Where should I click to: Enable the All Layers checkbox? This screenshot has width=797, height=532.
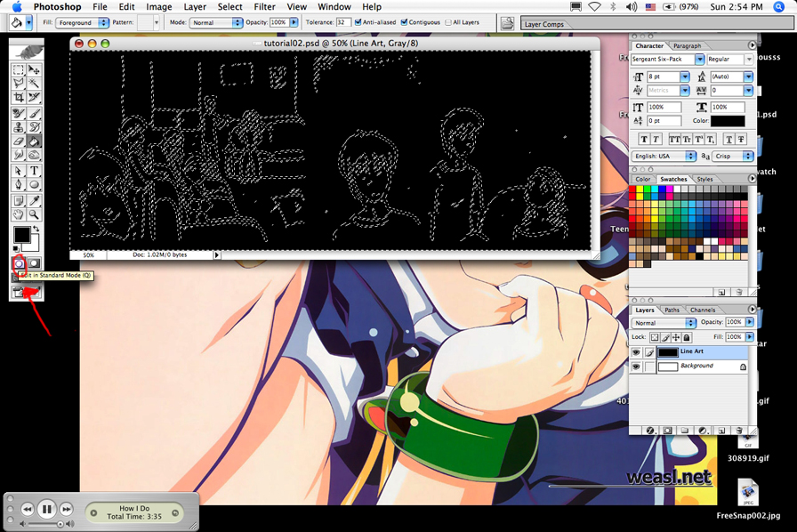(x=447, y=22)
